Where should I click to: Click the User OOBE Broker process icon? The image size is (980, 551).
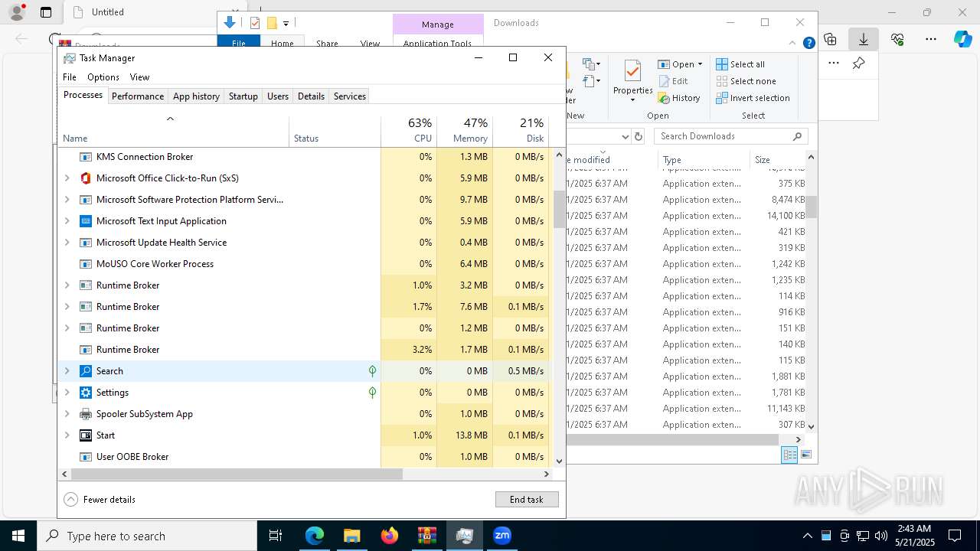(x=86, y=457)
